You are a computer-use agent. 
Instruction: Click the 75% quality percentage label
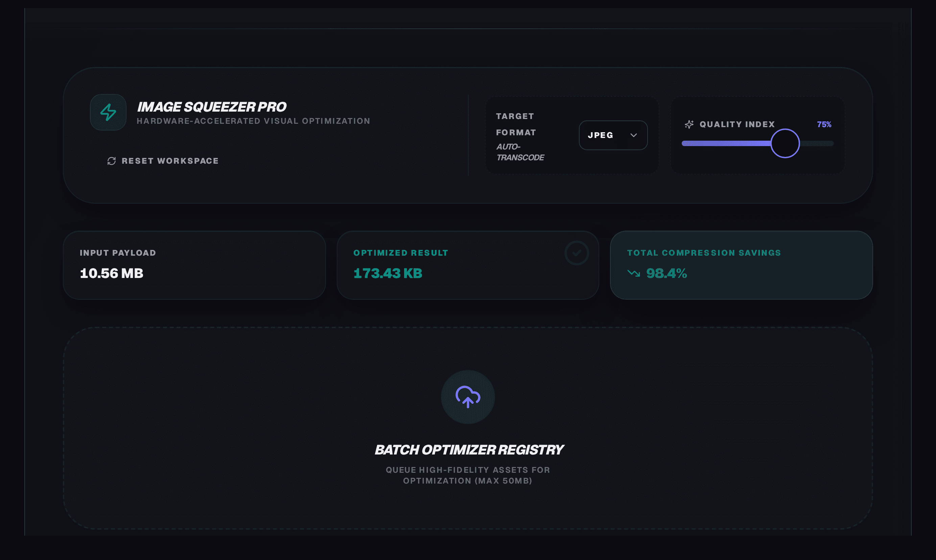point(824,124)
